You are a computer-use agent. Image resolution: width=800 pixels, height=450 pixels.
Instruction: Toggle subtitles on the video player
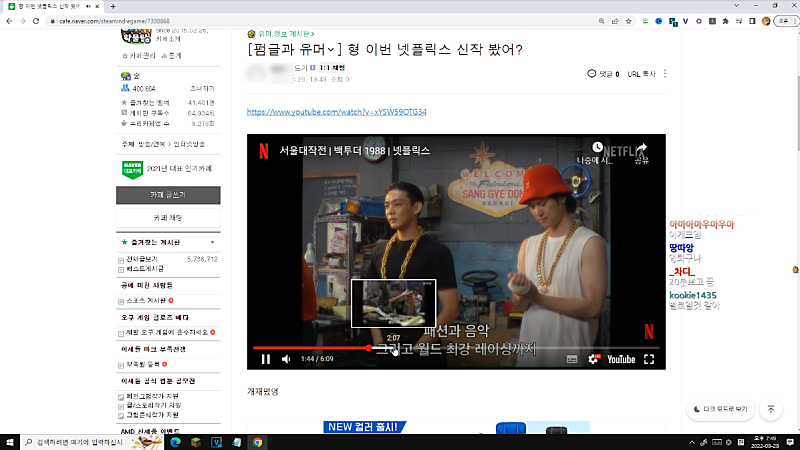[572, 359]
